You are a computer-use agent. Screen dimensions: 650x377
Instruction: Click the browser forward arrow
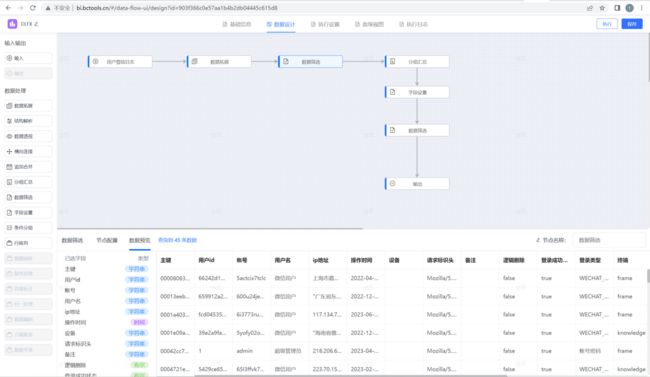click(20, 8)
